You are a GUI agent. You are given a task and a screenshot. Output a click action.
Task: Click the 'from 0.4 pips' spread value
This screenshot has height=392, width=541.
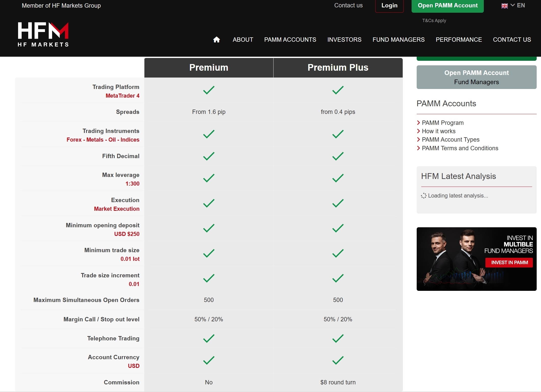pos(338,112)
